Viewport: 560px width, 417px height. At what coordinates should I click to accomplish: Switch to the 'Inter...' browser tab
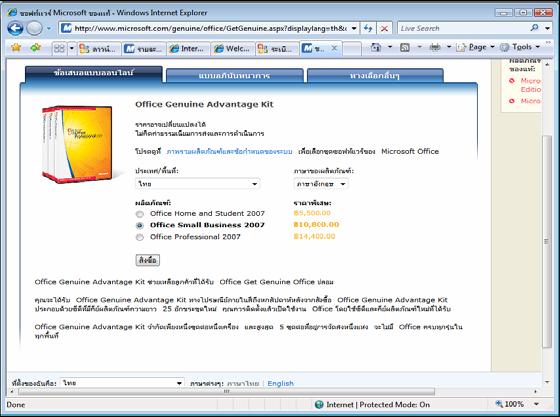[188, 49]
